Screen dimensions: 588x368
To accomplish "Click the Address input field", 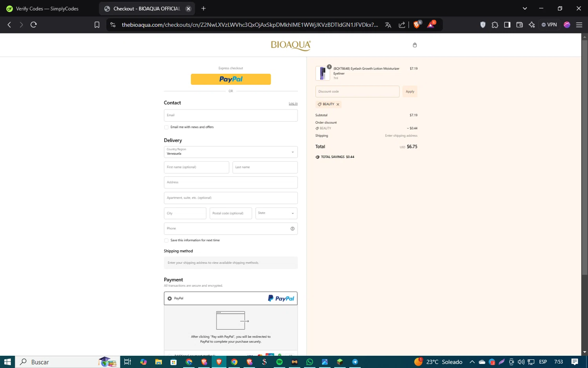I will [231, 182].
